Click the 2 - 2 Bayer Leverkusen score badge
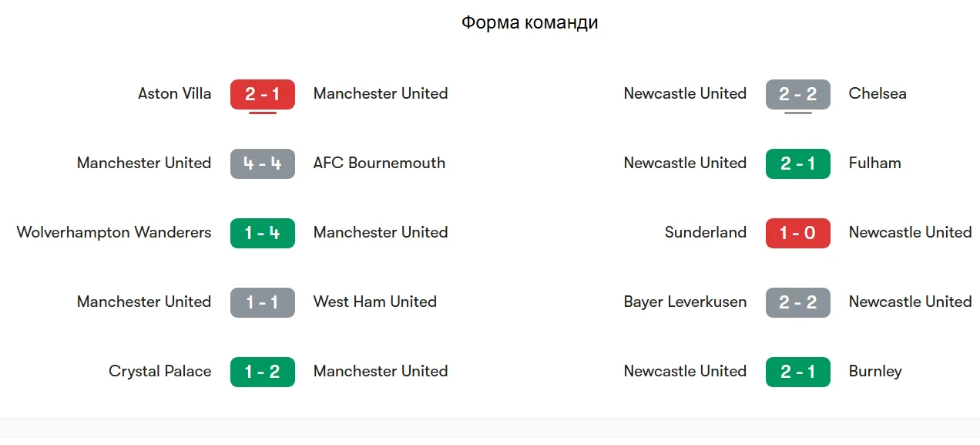The width and height of the screenshot is (980, 445). 797,302
